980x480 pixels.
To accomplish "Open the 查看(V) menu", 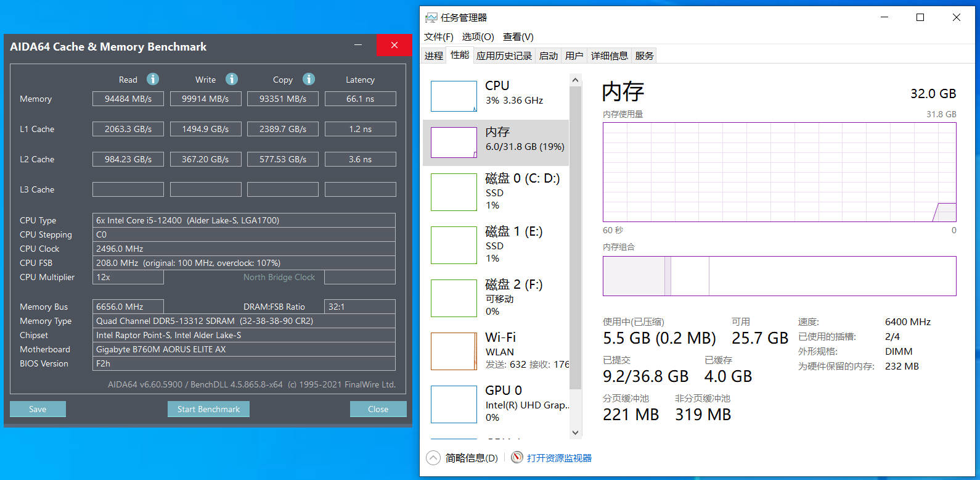I will click(x=518, y=37).
